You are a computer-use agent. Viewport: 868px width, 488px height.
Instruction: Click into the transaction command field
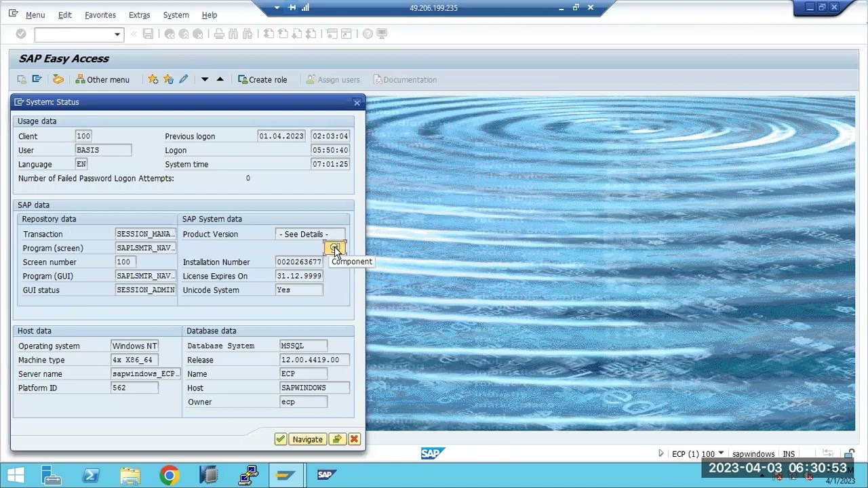(74, 35)
